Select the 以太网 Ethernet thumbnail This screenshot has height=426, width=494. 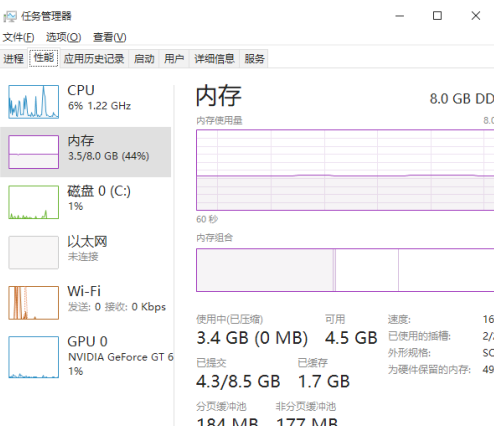(34, 252)
